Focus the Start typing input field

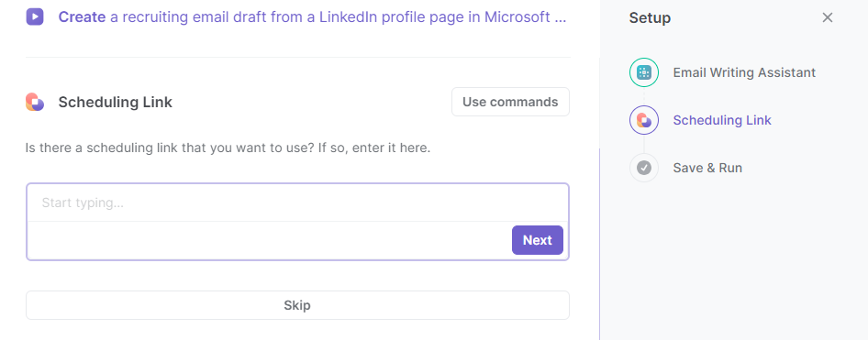[298, 203]
